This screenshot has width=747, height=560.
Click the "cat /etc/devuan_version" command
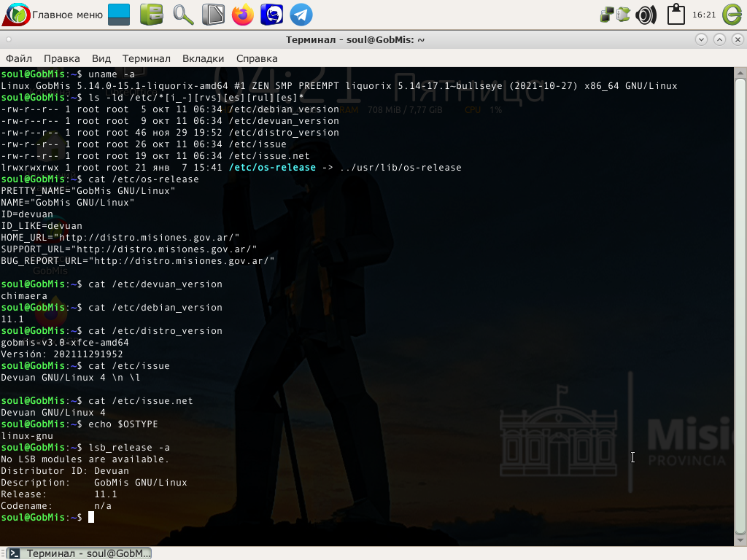155,284
